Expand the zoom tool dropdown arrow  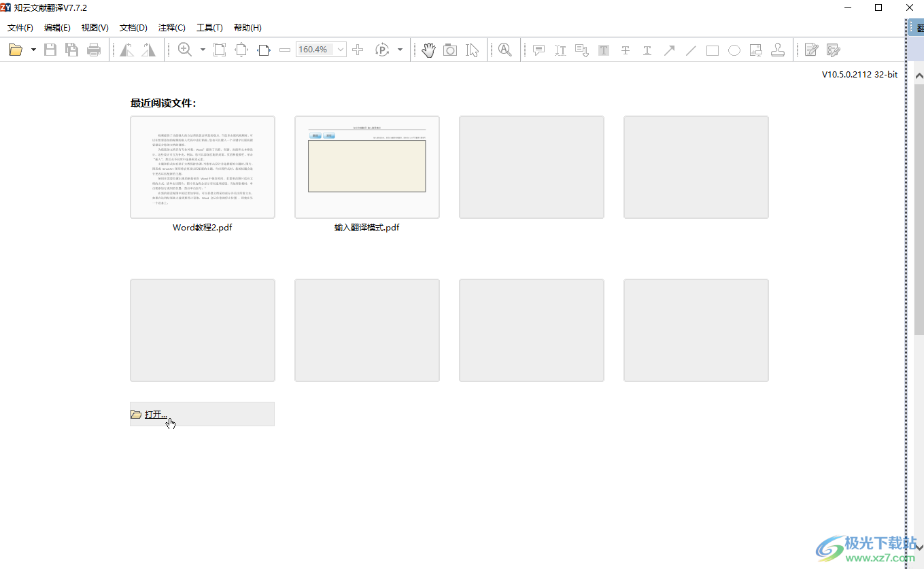coord(203,50)
